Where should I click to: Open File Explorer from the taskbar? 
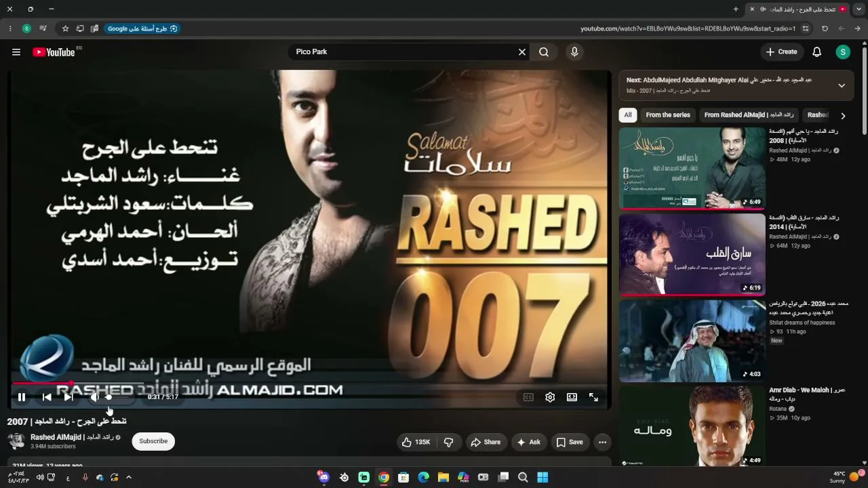coord(443,477)
